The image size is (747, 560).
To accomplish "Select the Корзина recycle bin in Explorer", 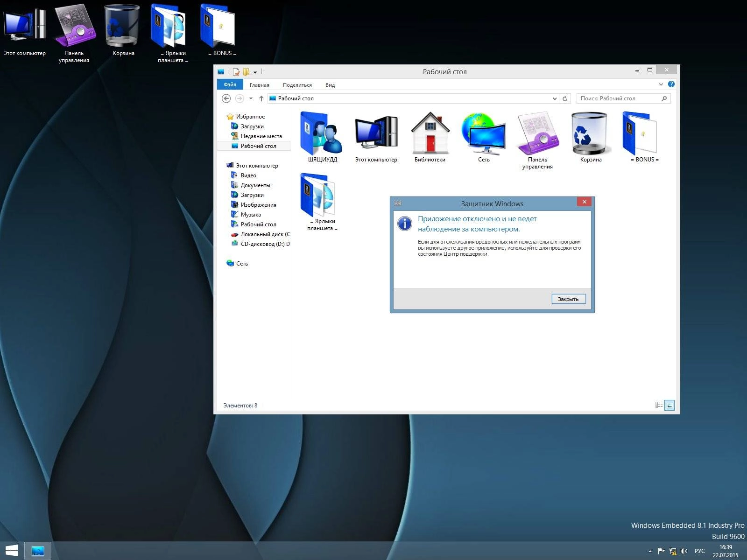I will 591,137.
